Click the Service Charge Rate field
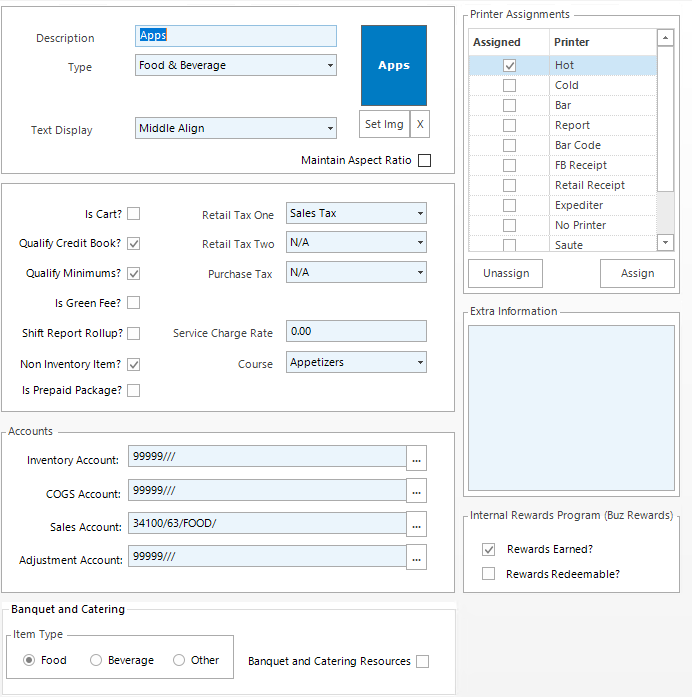The width and height of the screenshot is (692, 697). [356, 331]
